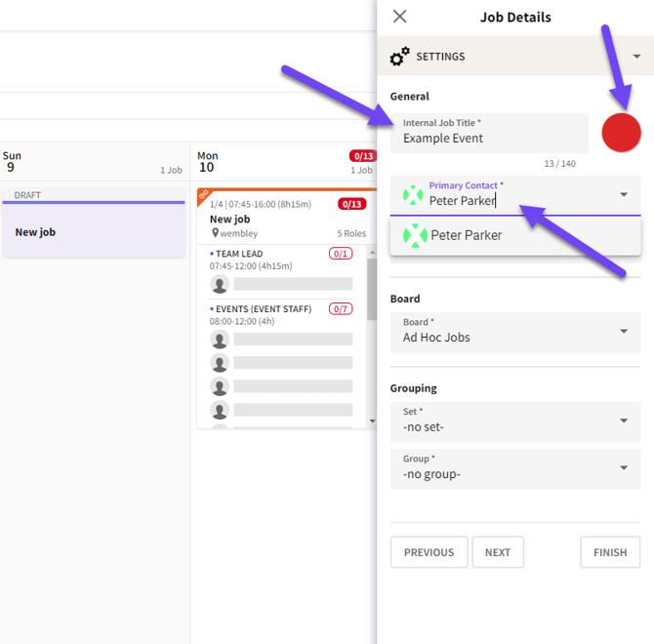Click Peter Parker's avatar in suggestions
Image resolution: width=654 pixels, height=644 pixels.
415,235
